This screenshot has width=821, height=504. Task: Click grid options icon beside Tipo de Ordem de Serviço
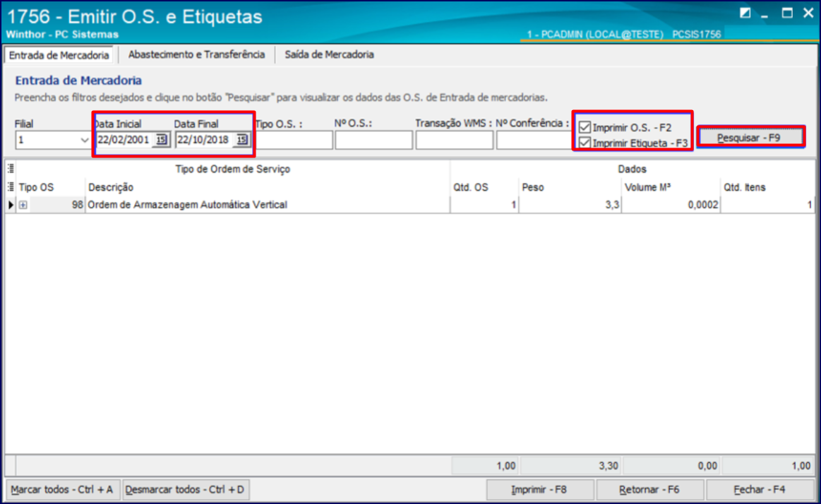click(x=11, y=169)
